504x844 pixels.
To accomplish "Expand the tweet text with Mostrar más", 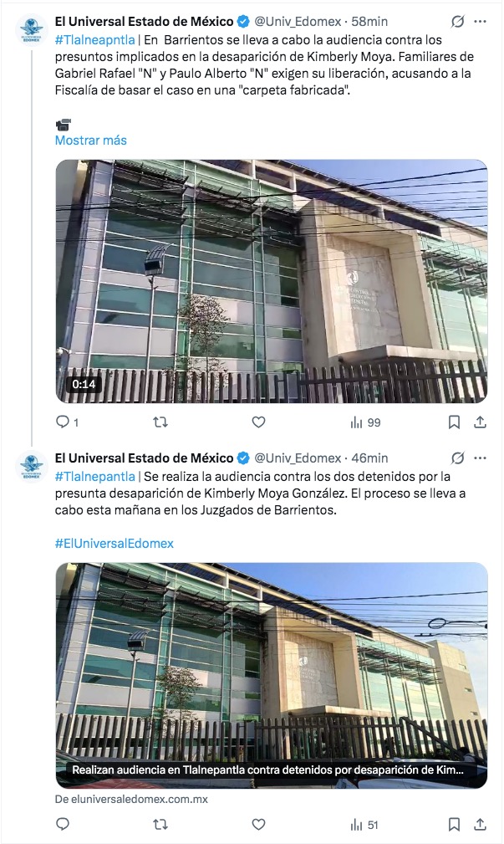I will pyautogui.click(x=91, y=141).
